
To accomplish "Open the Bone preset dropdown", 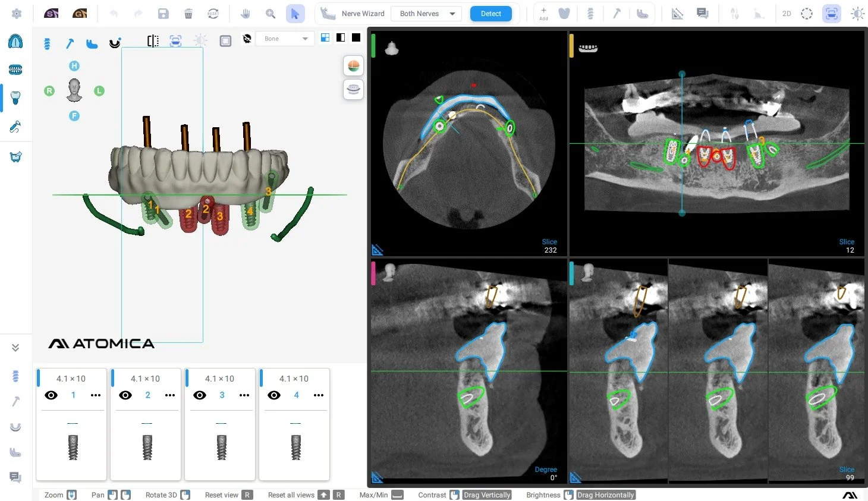I will tap(284, 38).
